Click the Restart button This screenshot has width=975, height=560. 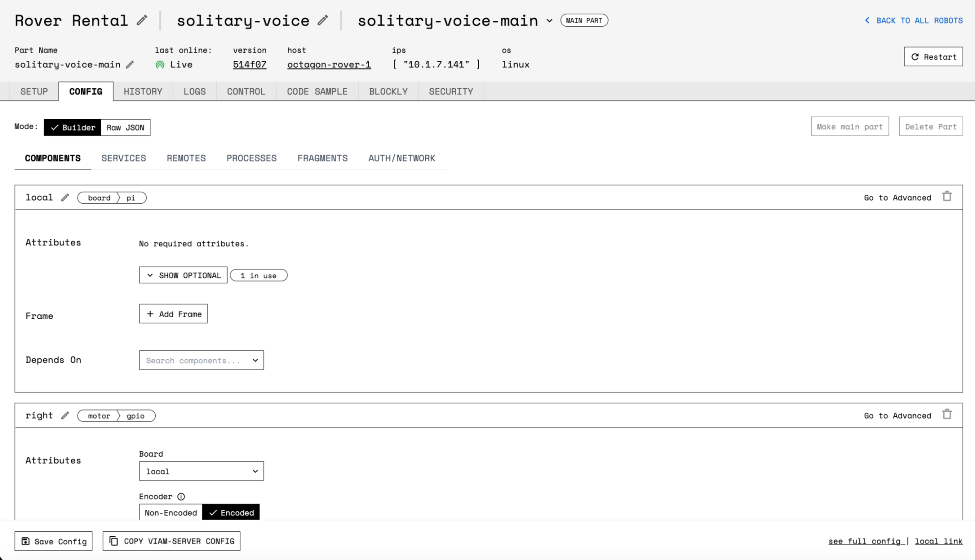pos(933,56)
